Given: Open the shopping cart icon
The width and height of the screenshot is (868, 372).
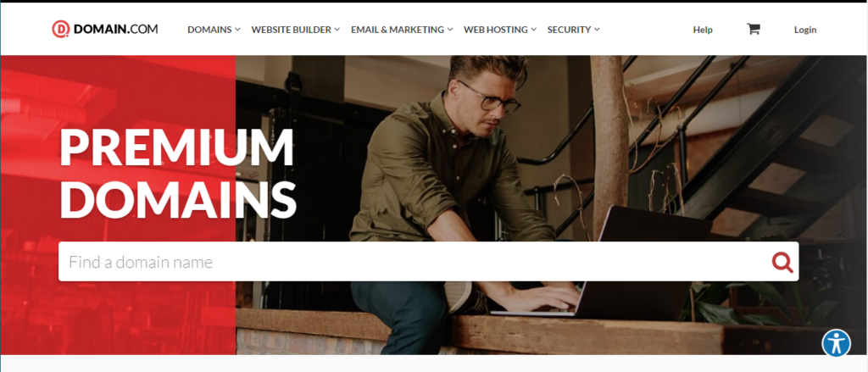Looking at the screenshot, I should (753, 30).
